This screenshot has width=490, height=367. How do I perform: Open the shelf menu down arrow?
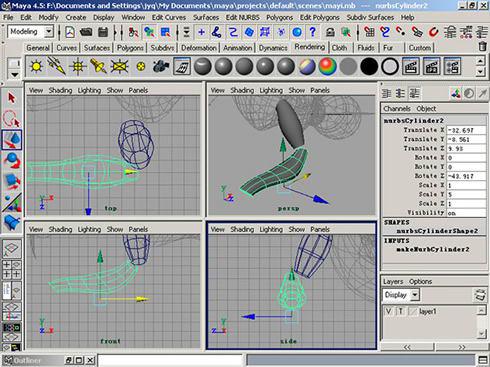pos(15,75)
